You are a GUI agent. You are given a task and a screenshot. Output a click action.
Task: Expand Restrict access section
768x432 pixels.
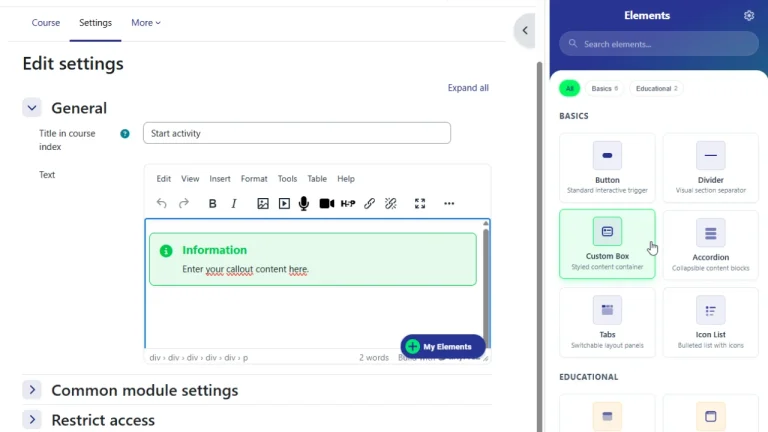(x=32, y=420)
